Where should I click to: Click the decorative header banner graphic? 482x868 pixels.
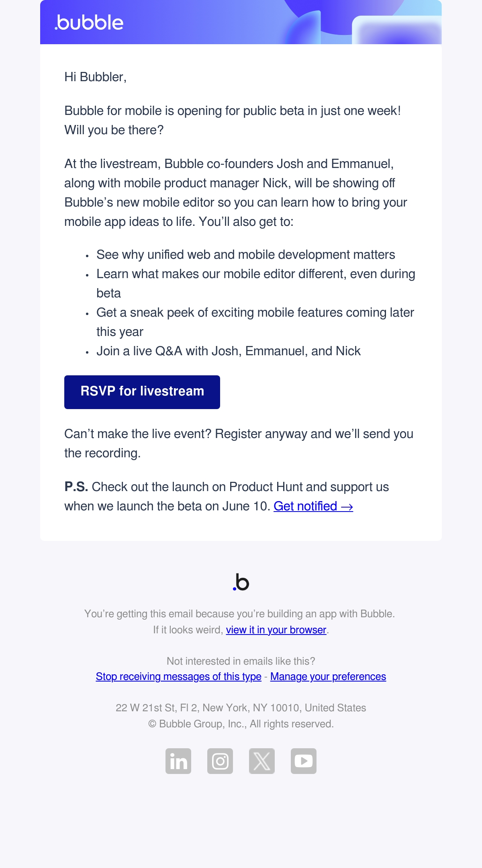[x=361, y=22]
